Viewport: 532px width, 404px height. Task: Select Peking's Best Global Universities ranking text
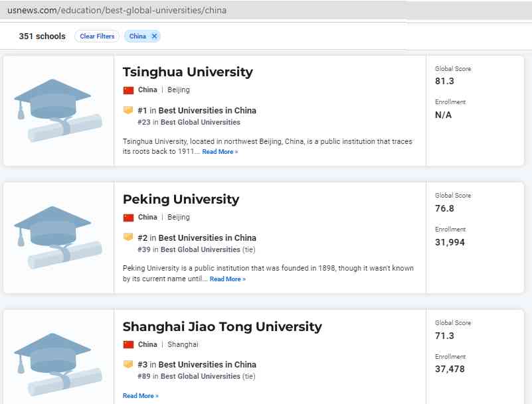coord(200,249)
